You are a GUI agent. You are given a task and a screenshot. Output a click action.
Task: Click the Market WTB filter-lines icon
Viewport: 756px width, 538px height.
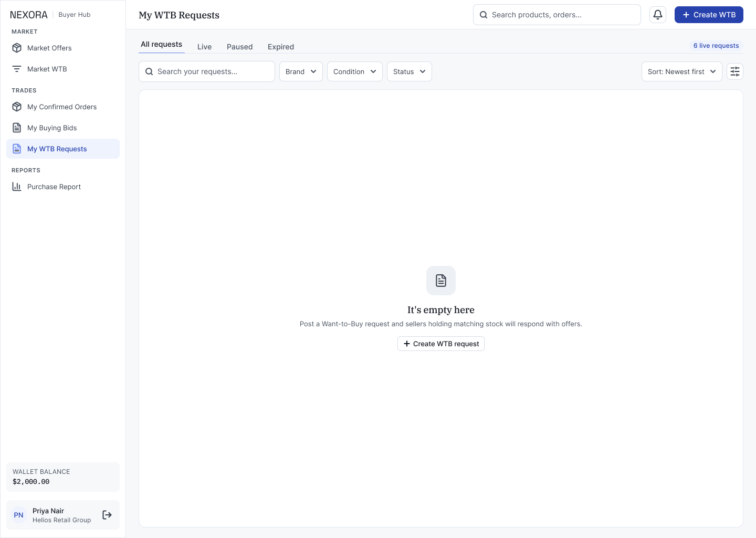click(17, 69)
